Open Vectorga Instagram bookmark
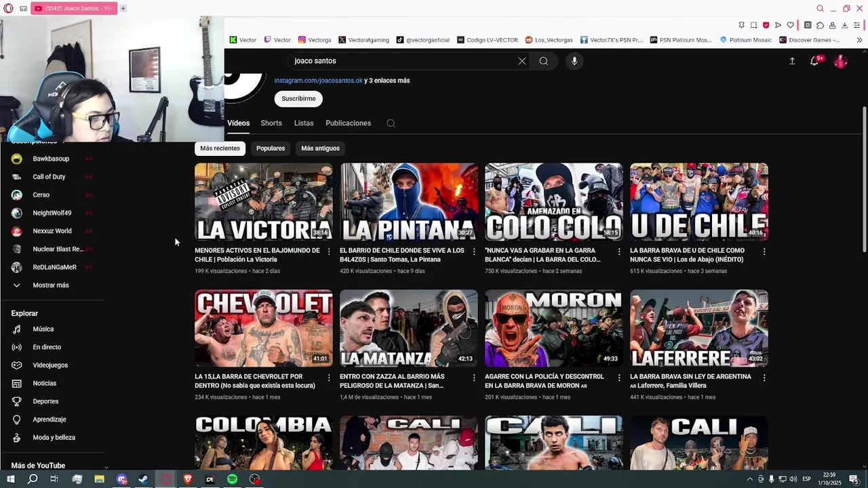868x488 pixels. [315, 40]
